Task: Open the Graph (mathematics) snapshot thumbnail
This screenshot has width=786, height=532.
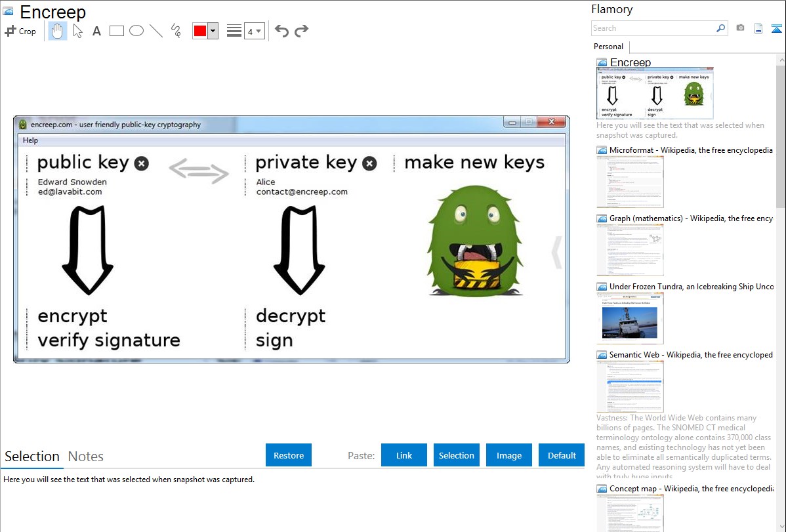Action: click(x=630, y=250)
